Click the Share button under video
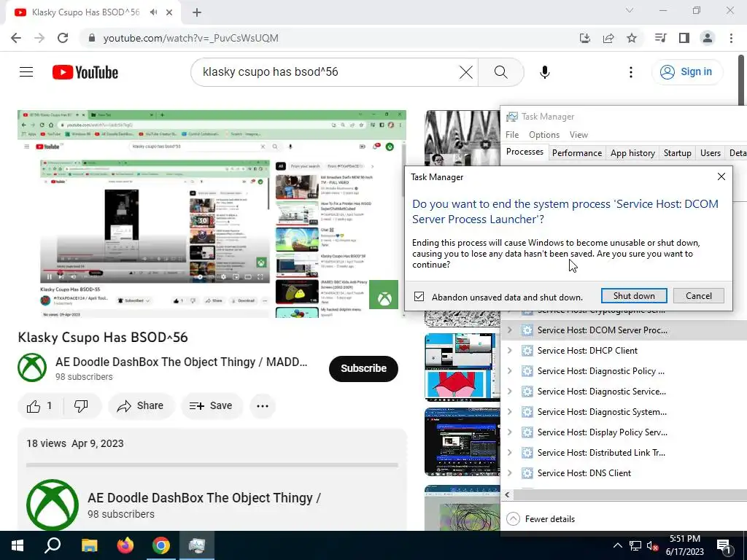The height and width of the screenshot is (560, 747). coord(141,405)
